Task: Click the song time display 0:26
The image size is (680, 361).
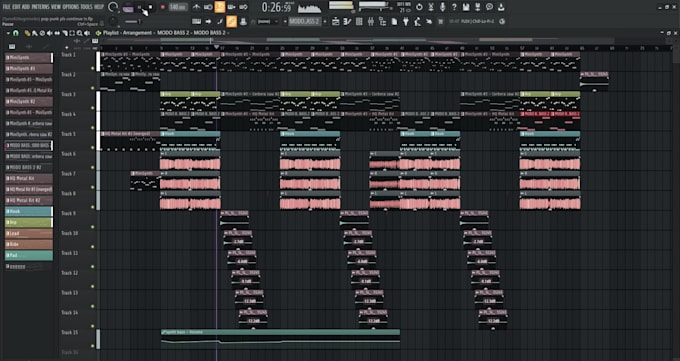Action: (276, 7)
